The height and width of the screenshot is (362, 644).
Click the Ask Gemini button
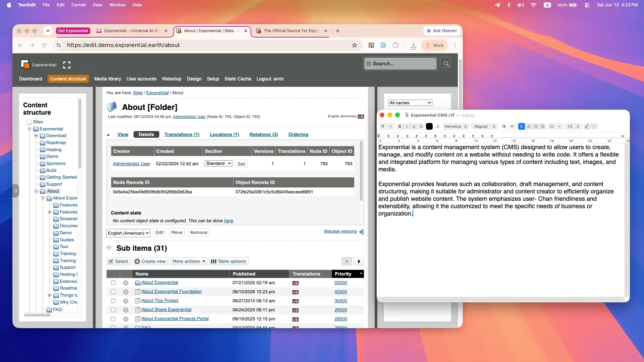pyautogui.click(x=441, y=31)
